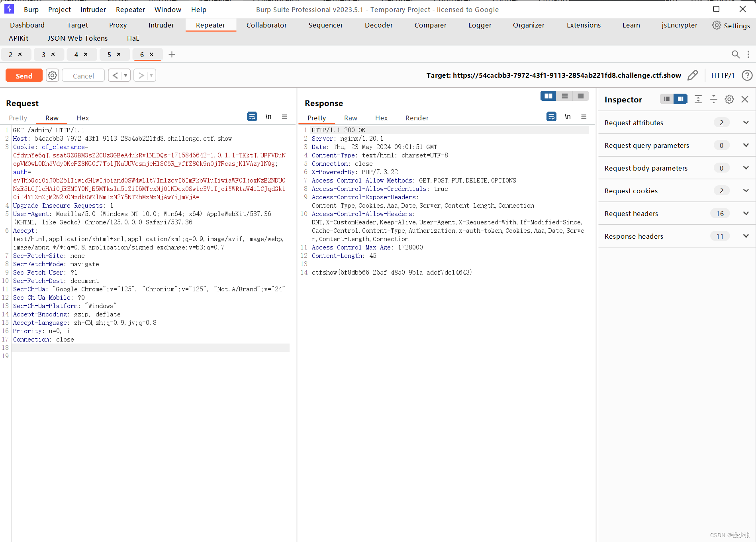Toggle non-printable characters in Response viewer
756x542 pixels.
(x=568, y=117)
